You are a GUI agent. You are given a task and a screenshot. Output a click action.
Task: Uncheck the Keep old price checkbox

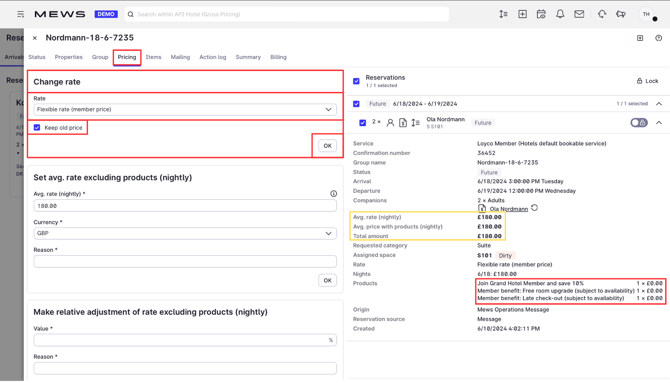click(37, 127)
